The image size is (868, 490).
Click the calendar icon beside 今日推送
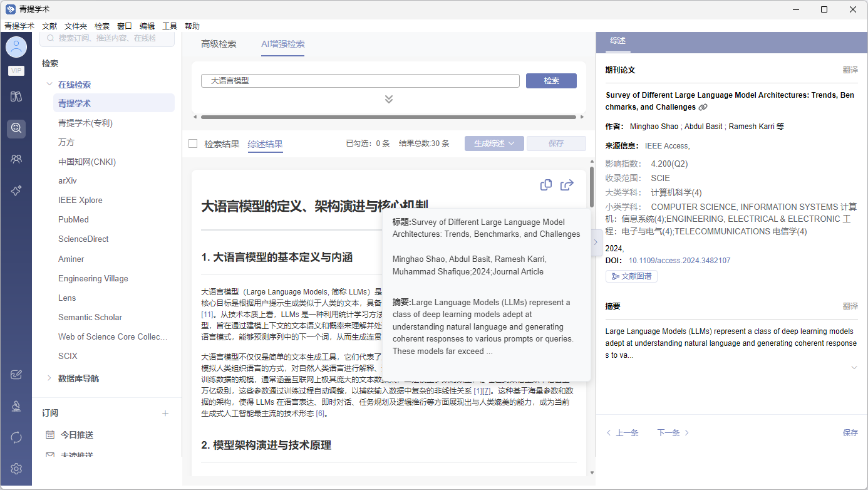tap(50, 435)
